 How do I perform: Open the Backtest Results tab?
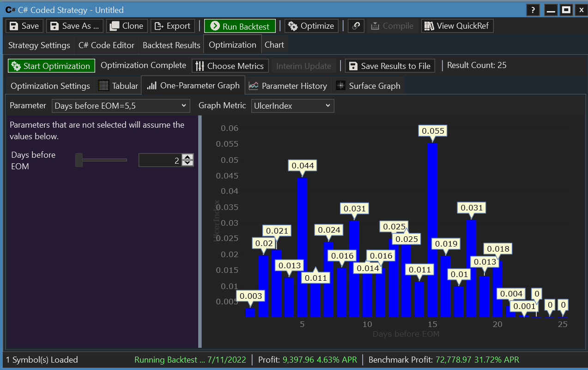(x=171, y=44)
